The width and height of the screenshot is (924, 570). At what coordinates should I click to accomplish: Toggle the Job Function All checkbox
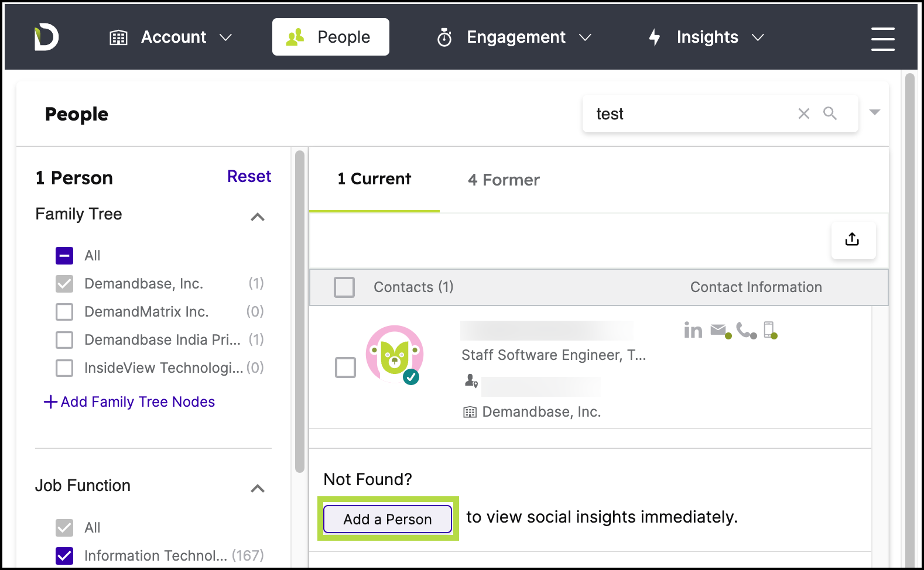[64, 528]
